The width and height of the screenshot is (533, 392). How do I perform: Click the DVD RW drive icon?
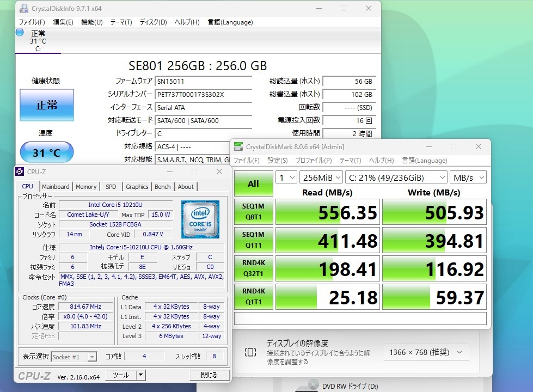click(x=308, y=386)
